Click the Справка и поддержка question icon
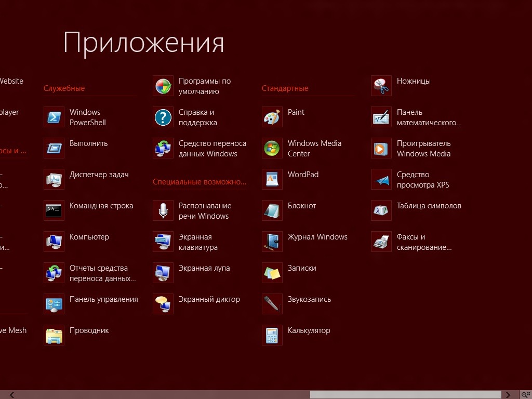The width and height of the screenshot is (532, 399). coord(163,117)
